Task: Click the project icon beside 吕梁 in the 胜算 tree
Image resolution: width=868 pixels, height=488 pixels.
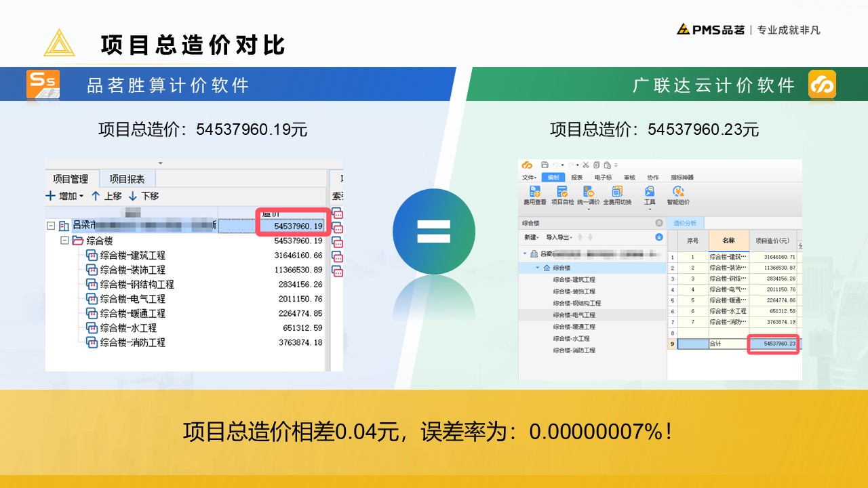Action: tap(64, 226)
